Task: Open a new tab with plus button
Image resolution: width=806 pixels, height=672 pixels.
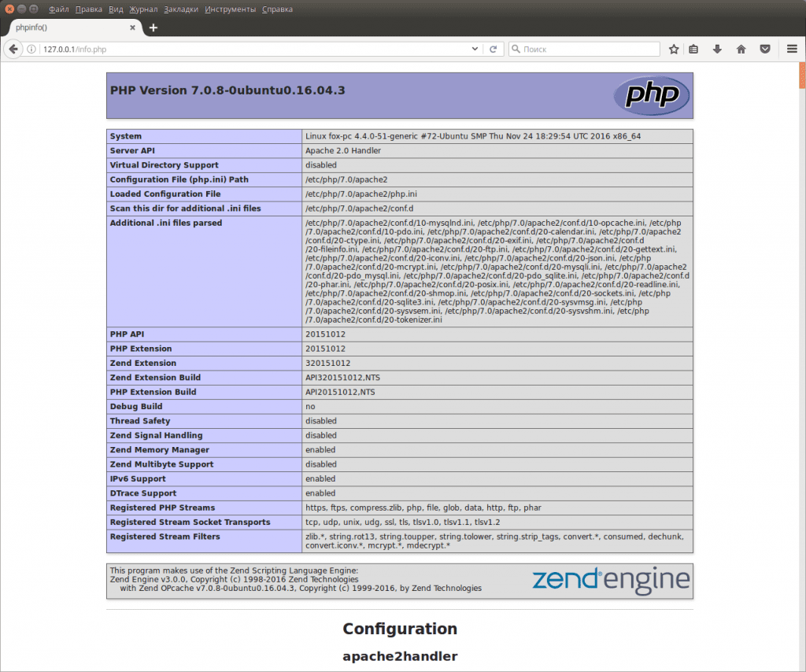Action: click(153, 28)
